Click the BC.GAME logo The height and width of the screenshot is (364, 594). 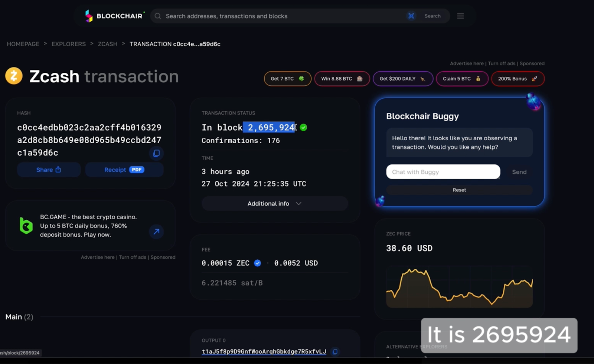click(x=26, y=226)
